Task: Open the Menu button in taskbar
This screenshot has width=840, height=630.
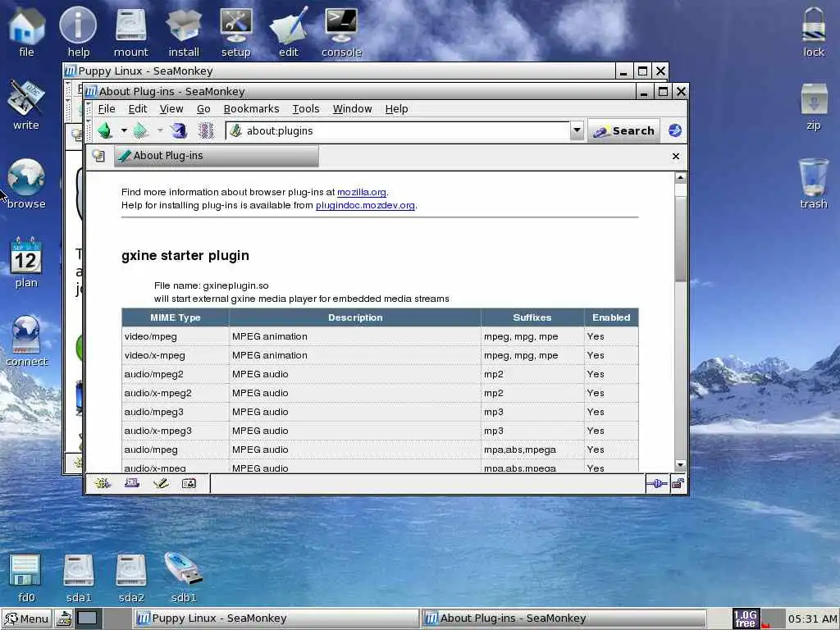Action: point(27,619)
